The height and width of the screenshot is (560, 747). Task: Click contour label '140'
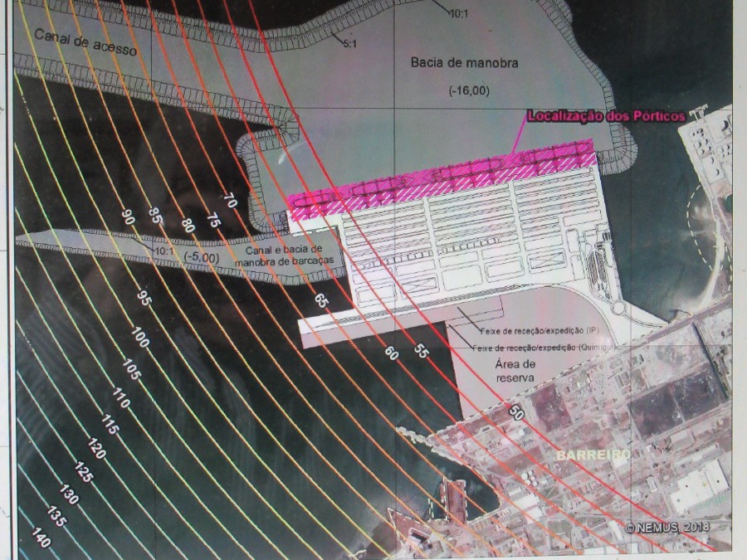[41, 537]
